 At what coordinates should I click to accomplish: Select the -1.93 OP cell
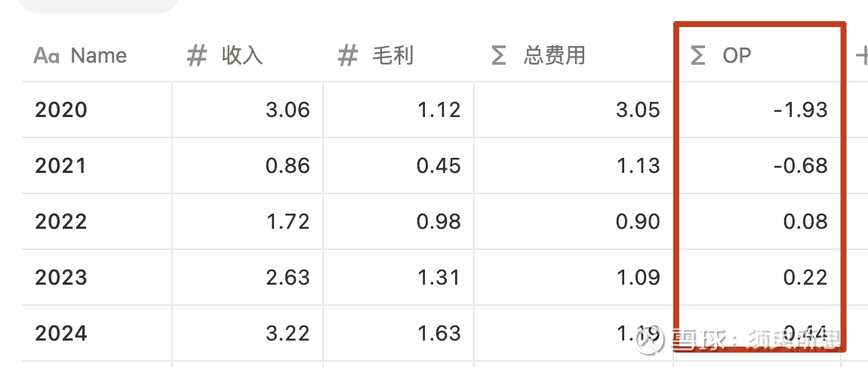757,110
